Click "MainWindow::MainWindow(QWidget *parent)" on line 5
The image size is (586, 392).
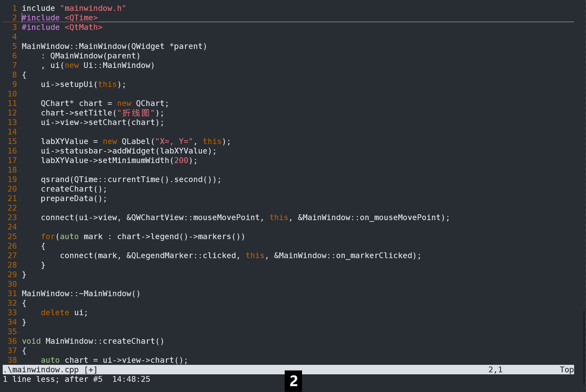pos(114,46)
